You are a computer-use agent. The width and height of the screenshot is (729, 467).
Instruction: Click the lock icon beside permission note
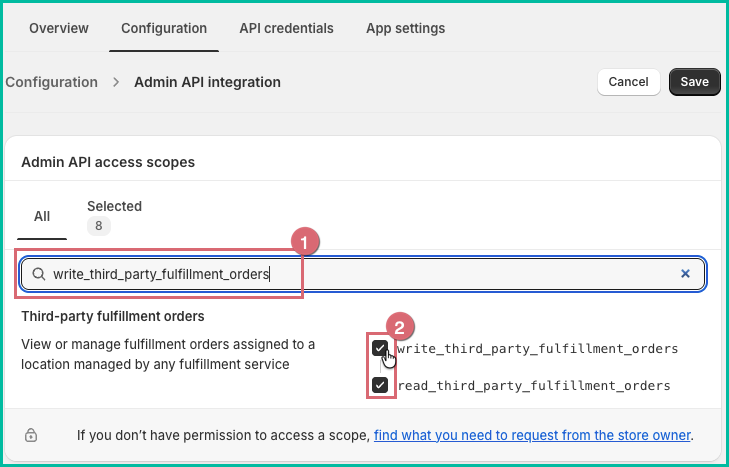tap(31, 435)
